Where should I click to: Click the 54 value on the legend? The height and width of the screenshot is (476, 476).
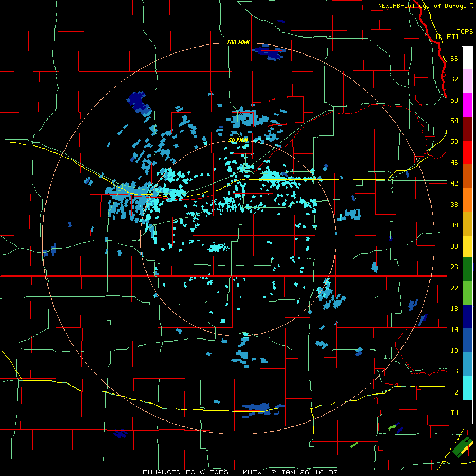pyautogui.click(x=454, y=121)
